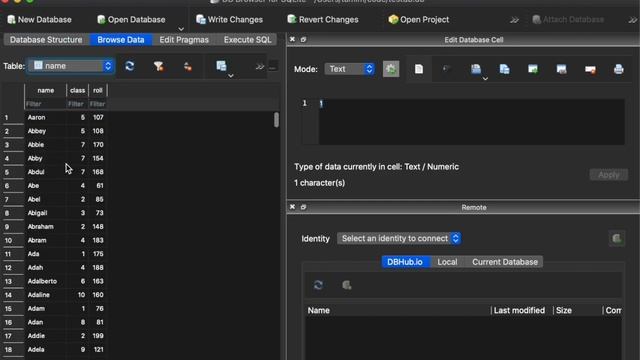Focus the Filter field under roll column
640x360 pixels.
pyautogui.click(x=98, y=104)
